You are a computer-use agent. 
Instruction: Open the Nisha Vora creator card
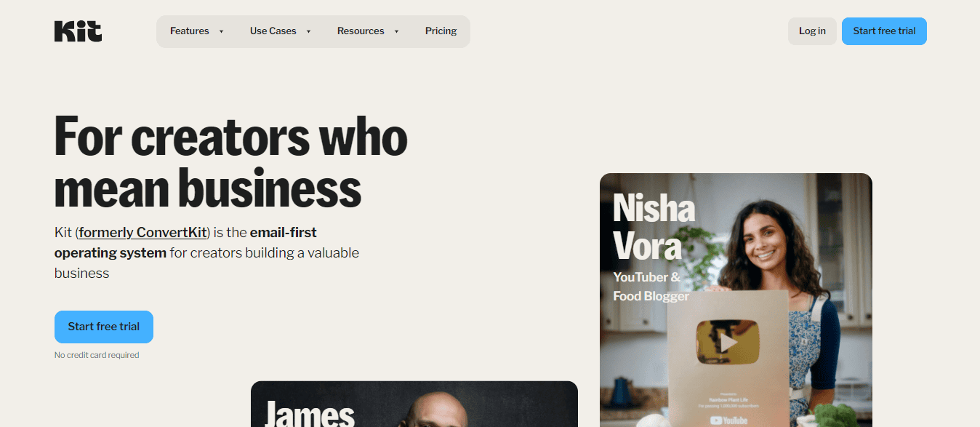click(736, 300)
